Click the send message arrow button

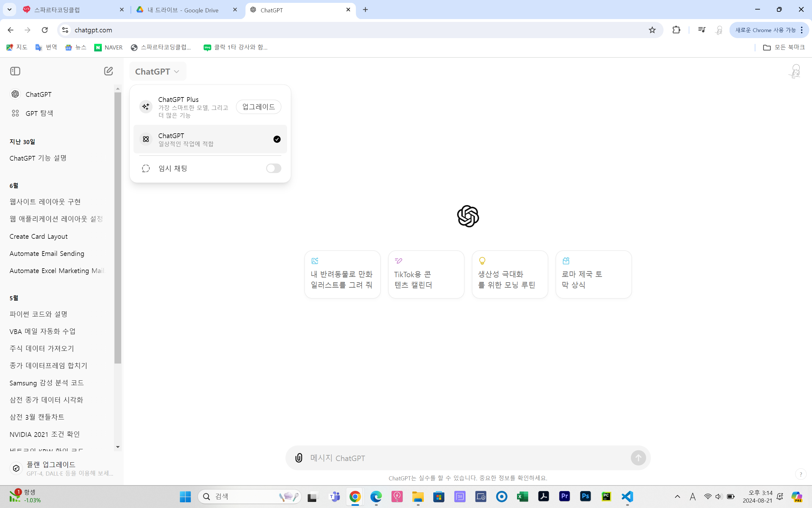[638, 458]
